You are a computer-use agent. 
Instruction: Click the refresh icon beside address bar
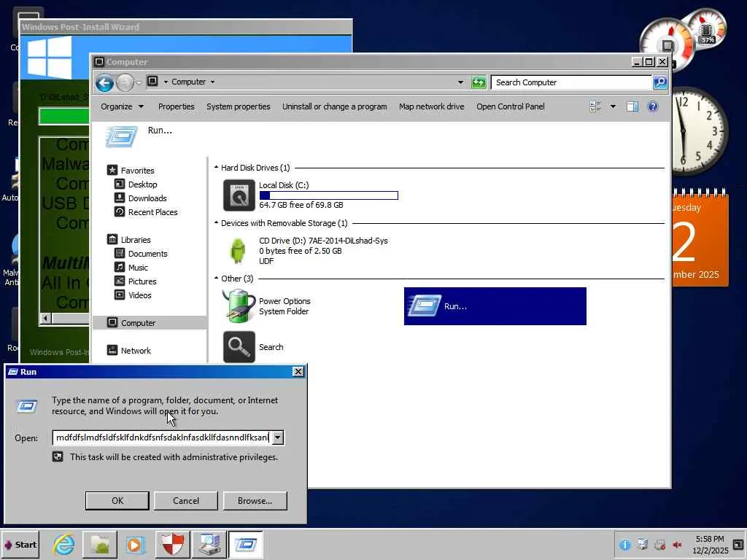click(479, 82)
